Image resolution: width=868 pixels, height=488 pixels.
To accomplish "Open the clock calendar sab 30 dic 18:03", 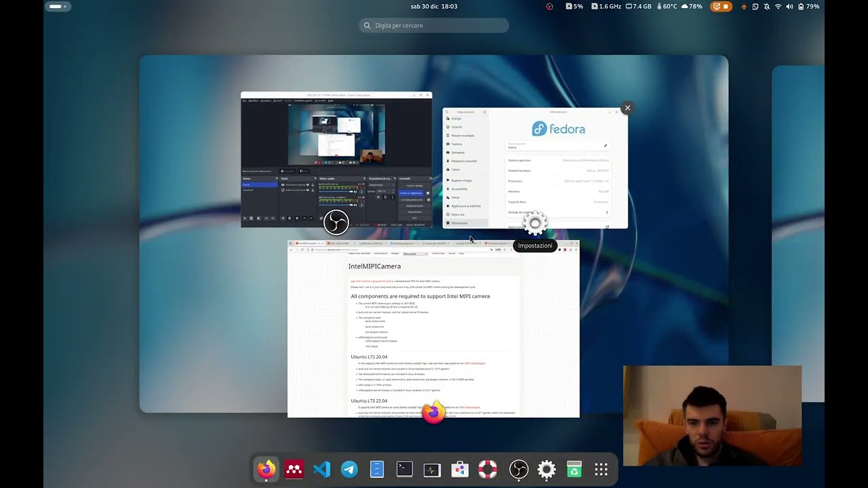I will 434,7.
